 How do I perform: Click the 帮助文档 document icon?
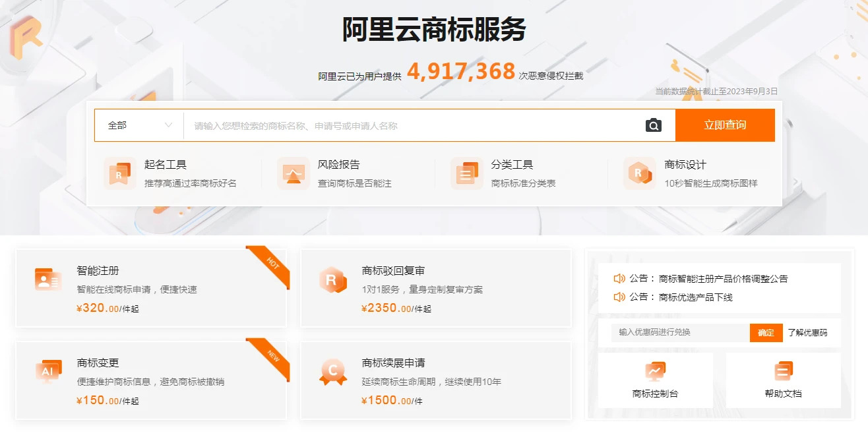pyautogui.click(x=784, y=371)
